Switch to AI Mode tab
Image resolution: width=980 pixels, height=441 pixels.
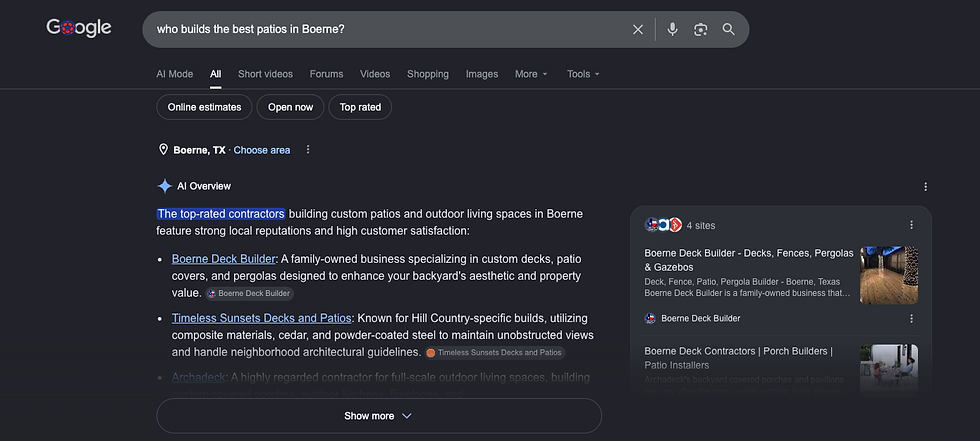tap(174, 74)
